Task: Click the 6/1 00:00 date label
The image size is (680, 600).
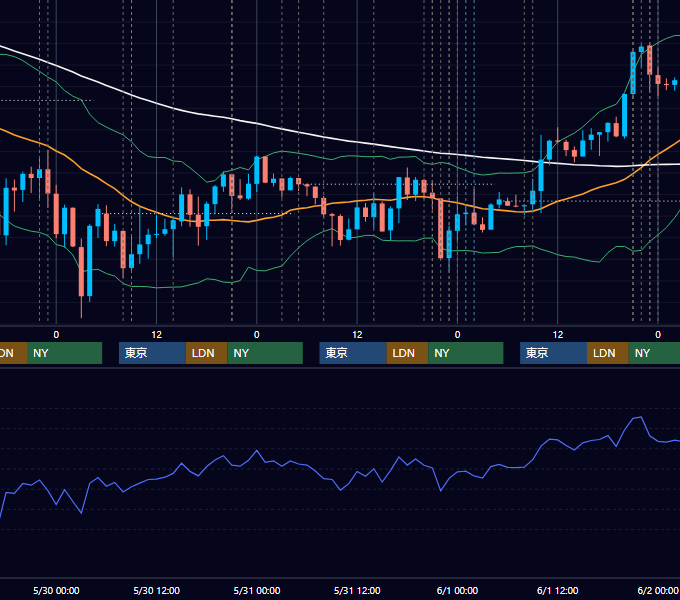Action: tap(457, 590)
